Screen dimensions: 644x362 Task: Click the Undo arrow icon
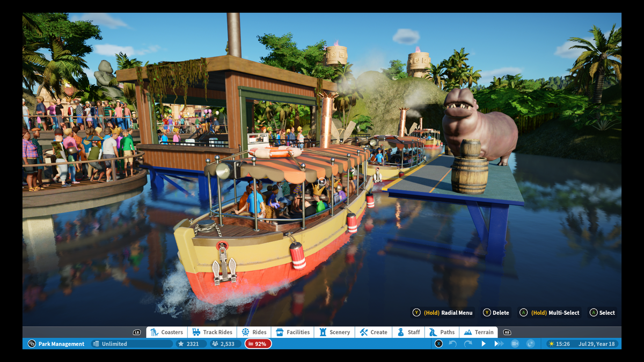(x=453, y=344)
